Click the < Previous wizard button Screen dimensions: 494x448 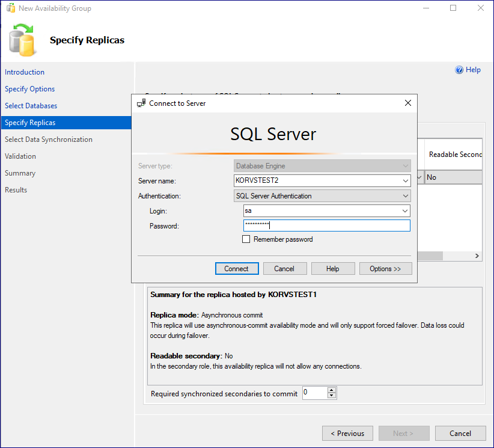pos(347,433)
